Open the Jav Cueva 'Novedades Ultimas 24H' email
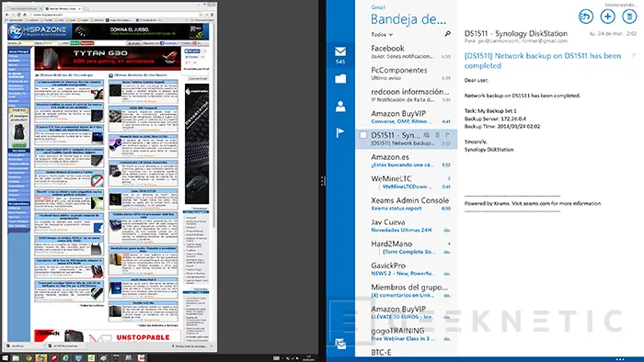The width and height of the screenshot is (644, 362). click(x=407, y=225)
